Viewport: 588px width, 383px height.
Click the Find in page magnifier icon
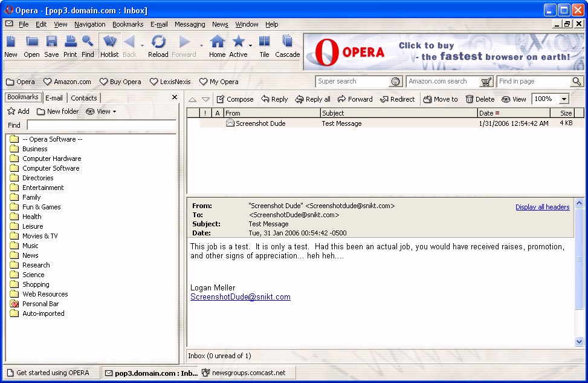tap(577, 81)
